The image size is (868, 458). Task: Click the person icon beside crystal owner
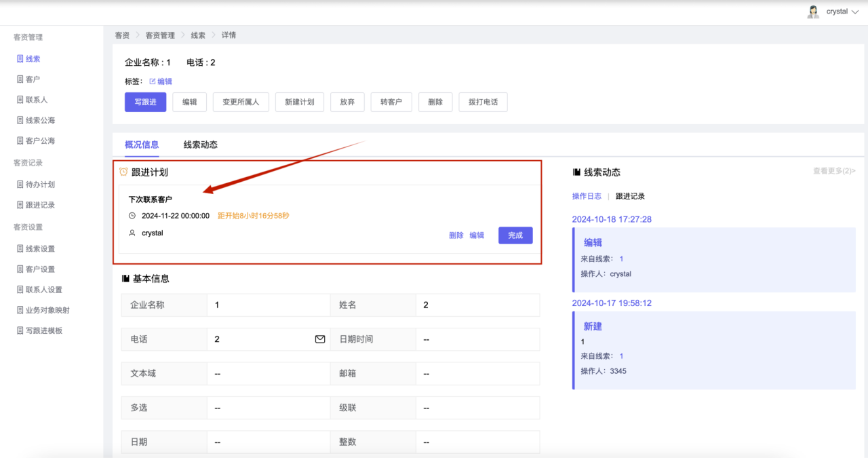pyautogui.click(x=132, y=233)
